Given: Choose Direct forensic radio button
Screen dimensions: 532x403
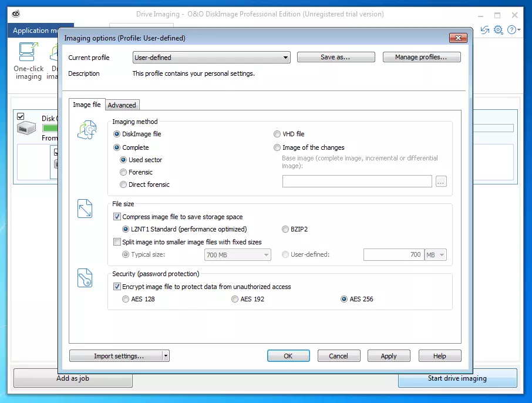Looking at the screenshot, I should pos(123,184).
